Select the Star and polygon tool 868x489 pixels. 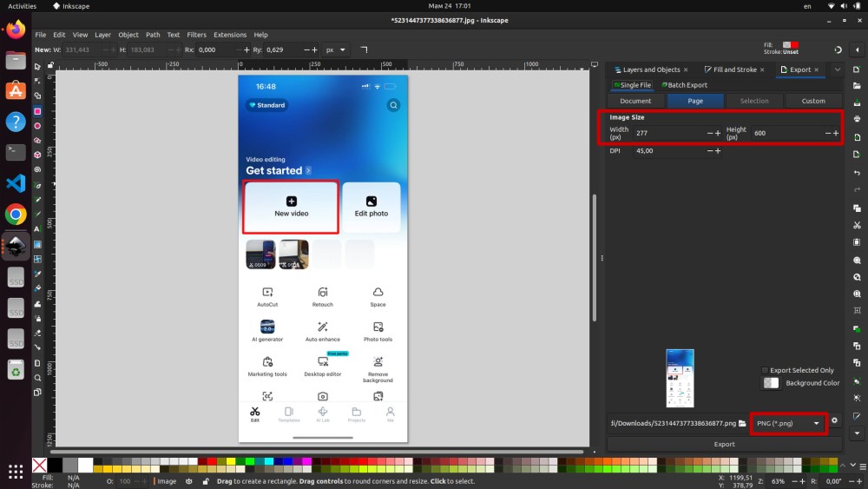[x=37, y=141]
